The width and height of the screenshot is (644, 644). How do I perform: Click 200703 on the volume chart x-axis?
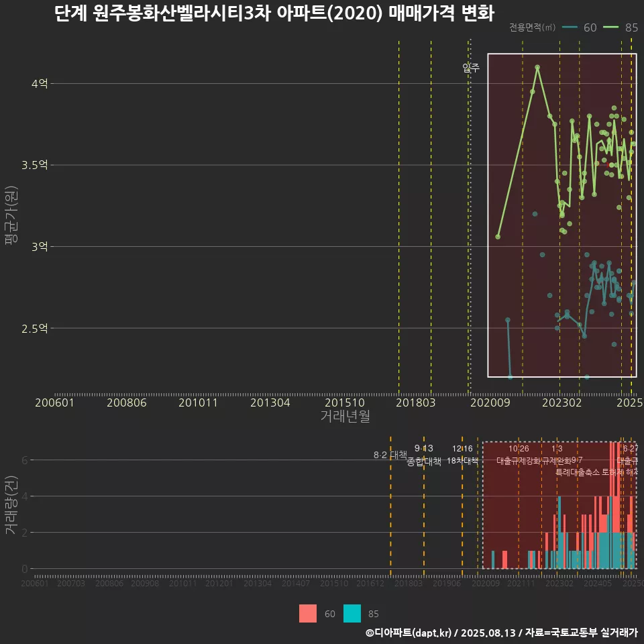point(70,583)
